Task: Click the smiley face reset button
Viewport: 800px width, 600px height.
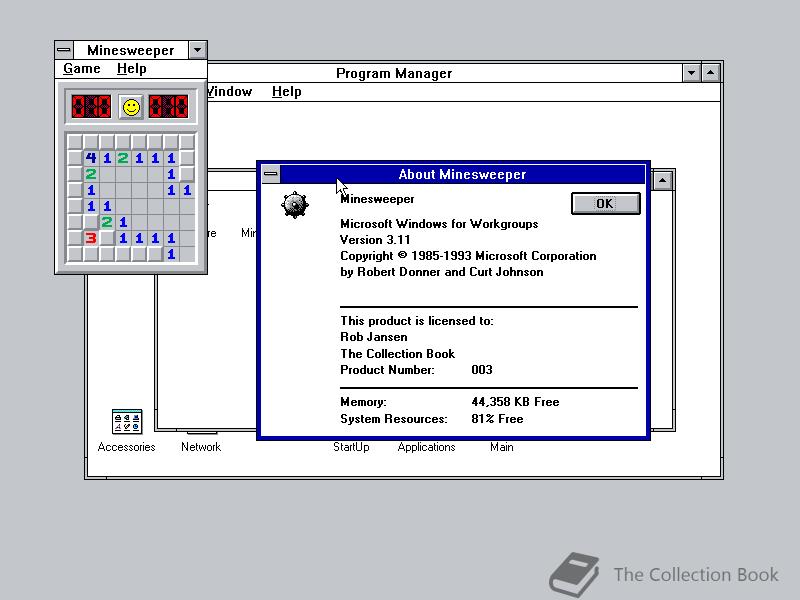Action: tap(131, 107)
